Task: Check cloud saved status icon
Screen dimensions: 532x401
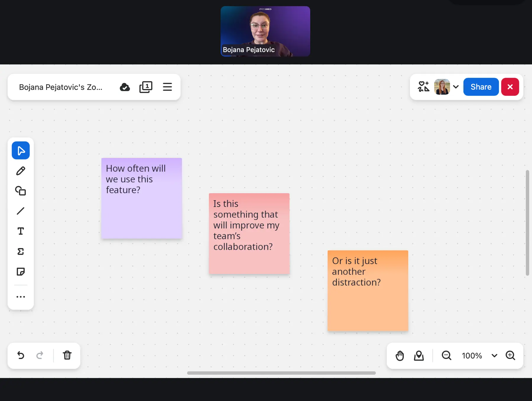Action: [125, 87]
